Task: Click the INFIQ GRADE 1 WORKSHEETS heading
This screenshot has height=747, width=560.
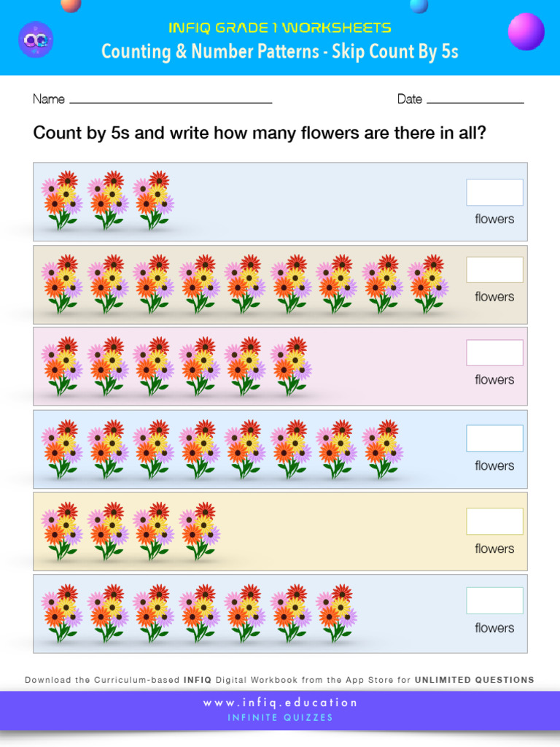Action: tap(280, 28)
